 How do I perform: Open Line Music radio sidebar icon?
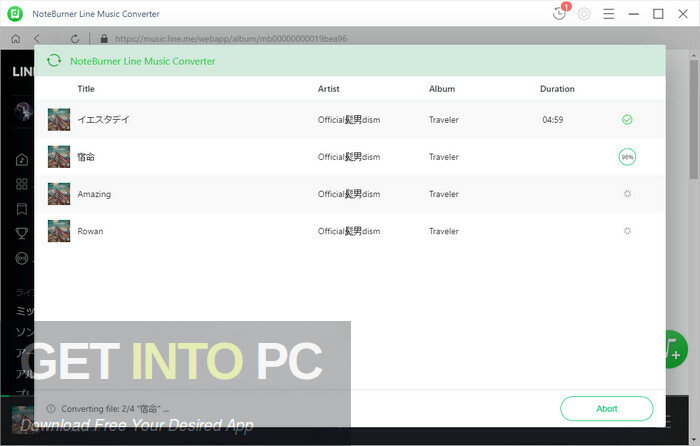(x=21, y=258)
